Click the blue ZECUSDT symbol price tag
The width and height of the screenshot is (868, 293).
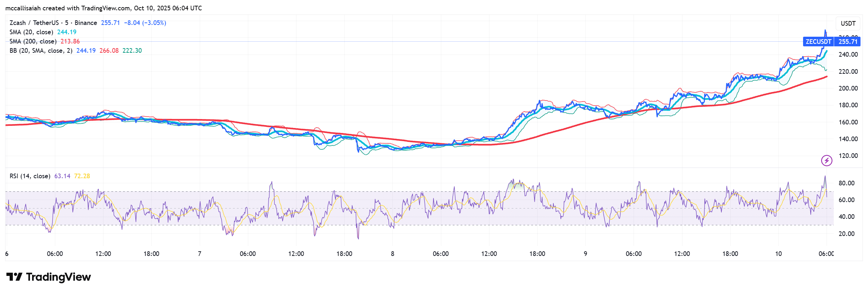[818, 42]
